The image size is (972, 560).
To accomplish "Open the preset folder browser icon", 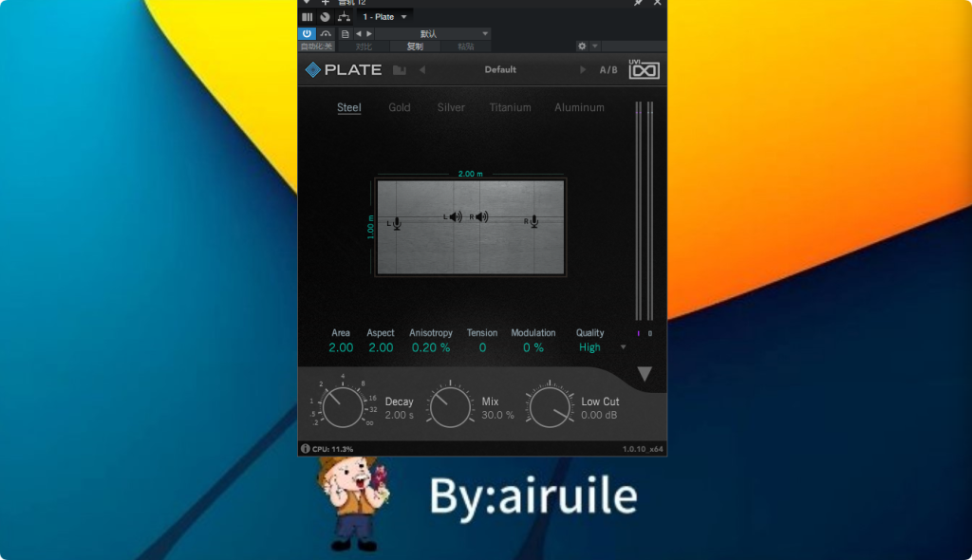I will (x=400, y=70).
